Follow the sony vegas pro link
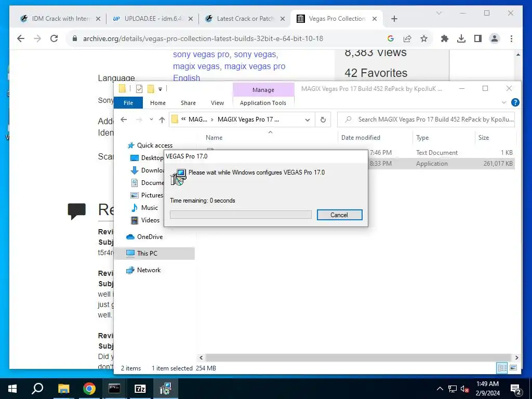 tap(201, 54)
